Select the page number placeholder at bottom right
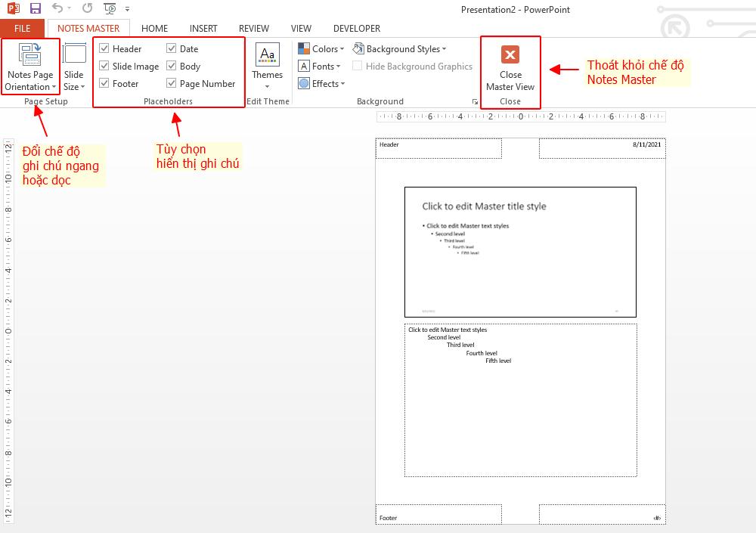Viewport: 756px width, 533px height. (x=603, y=515)
